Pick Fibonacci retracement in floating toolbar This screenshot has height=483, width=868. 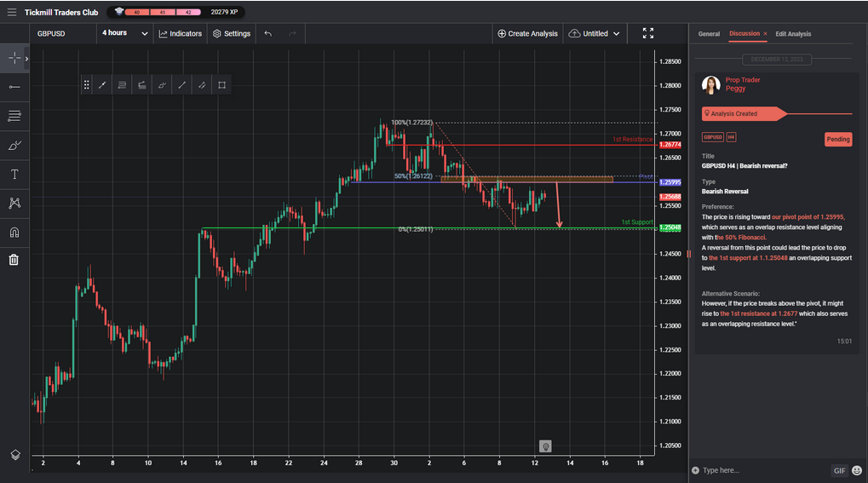coord(123,84)
